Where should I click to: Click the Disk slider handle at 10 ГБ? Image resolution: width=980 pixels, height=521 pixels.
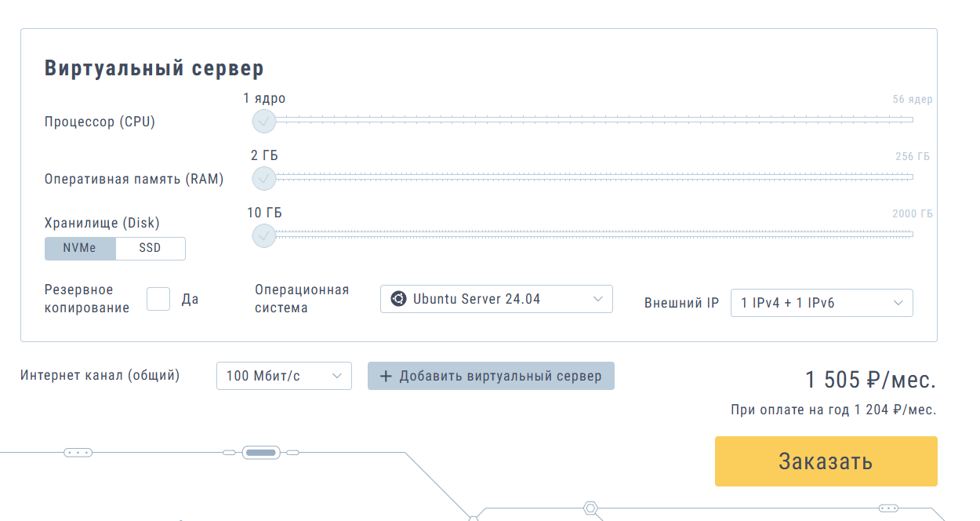(264, 235)
